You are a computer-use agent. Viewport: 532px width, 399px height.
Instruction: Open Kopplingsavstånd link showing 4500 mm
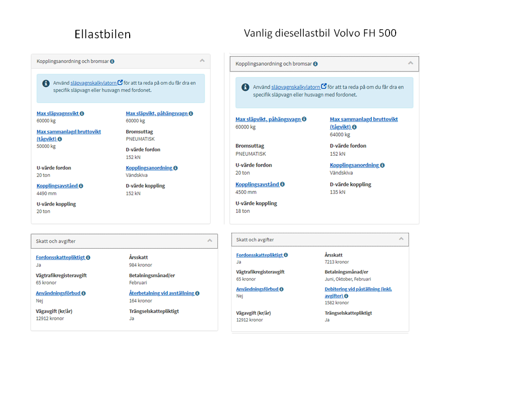tap(257, 185)
